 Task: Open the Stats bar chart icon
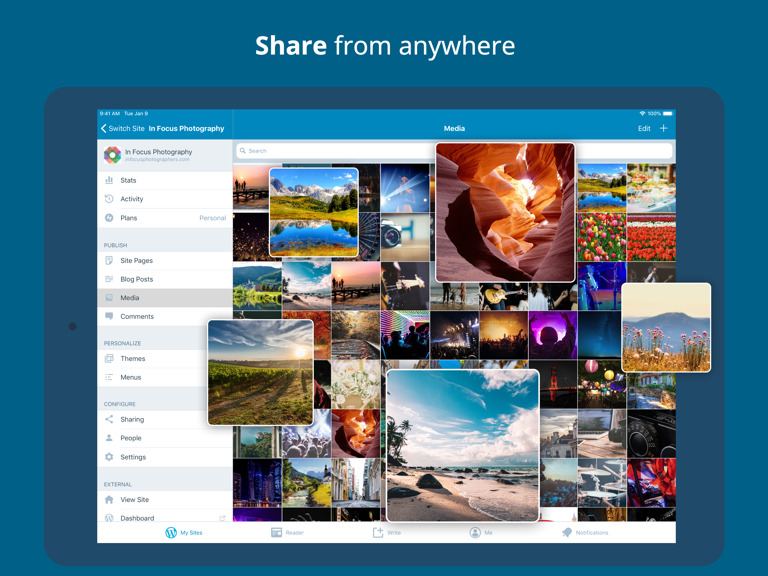(109, 180)
